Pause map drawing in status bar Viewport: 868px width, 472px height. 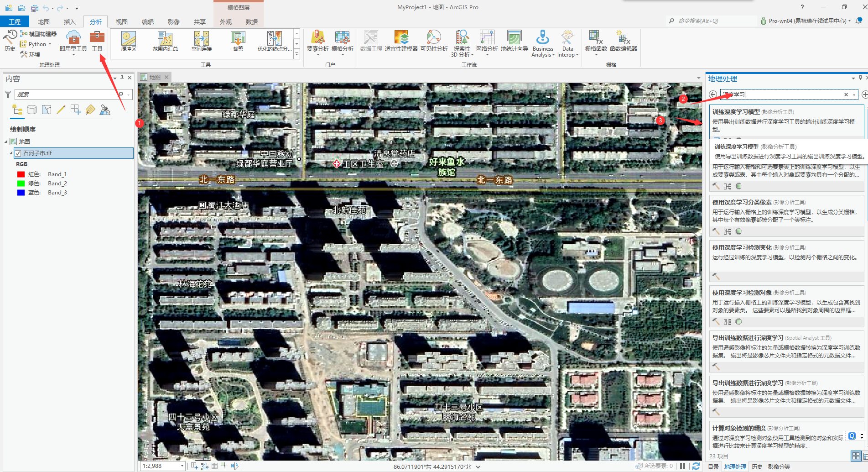[x=683, y=466]
